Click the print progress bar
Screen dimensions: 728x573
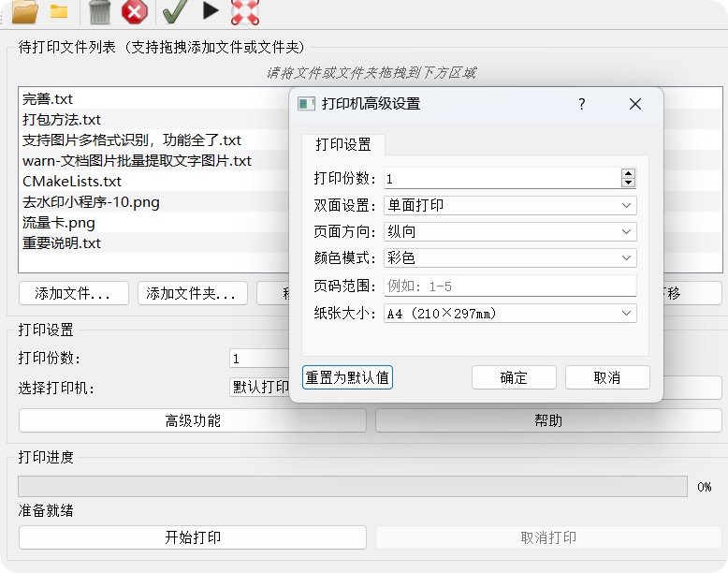[x=353, y=487]
